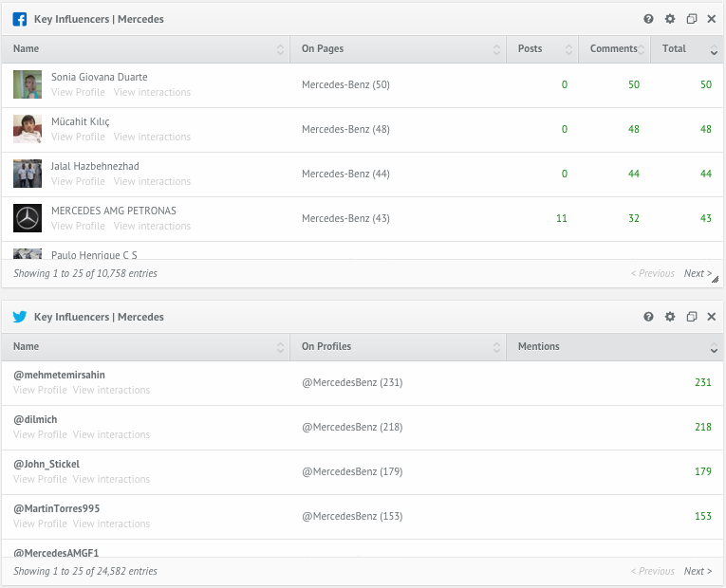Sort Facebook table by Comments column
The image size is (726, 588).
click(x=614, y=49)
